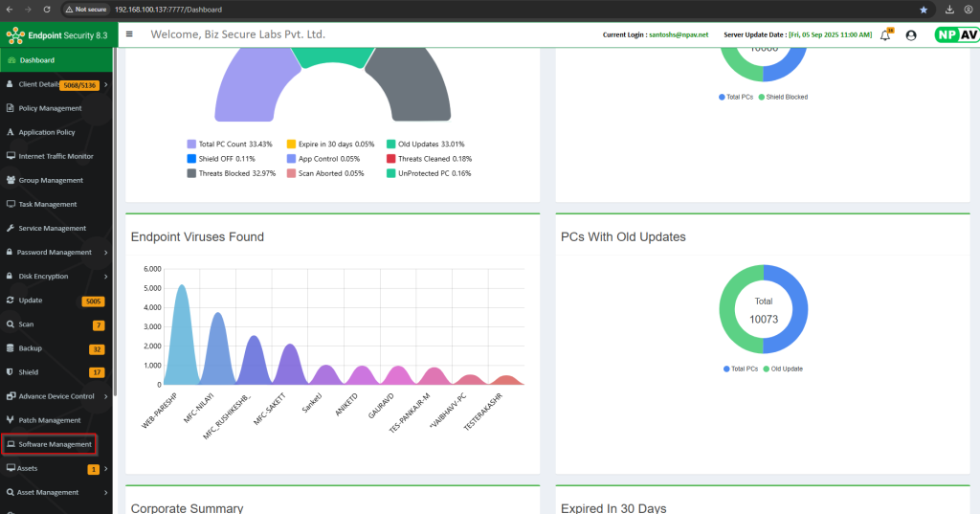Image resolution: width=980 pixels, height=514 pixels.
Task: Click the user profile avatar icon
Action: point(910,35)
